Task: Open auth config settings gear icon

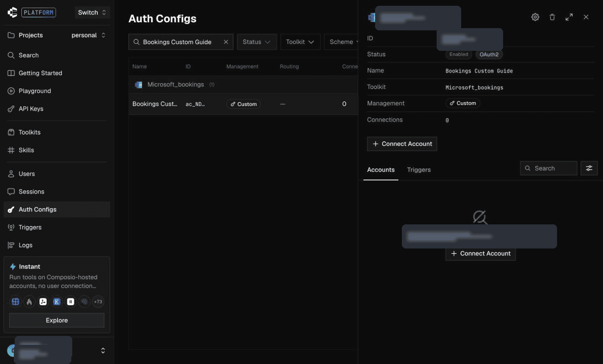Action: [x=535, y=17]
